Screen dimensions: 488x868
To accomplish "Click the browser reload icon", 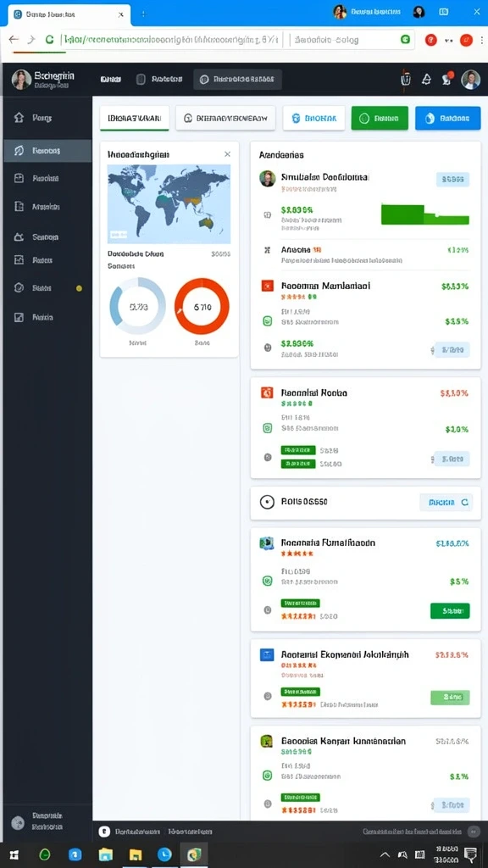I will coord(49,39).
